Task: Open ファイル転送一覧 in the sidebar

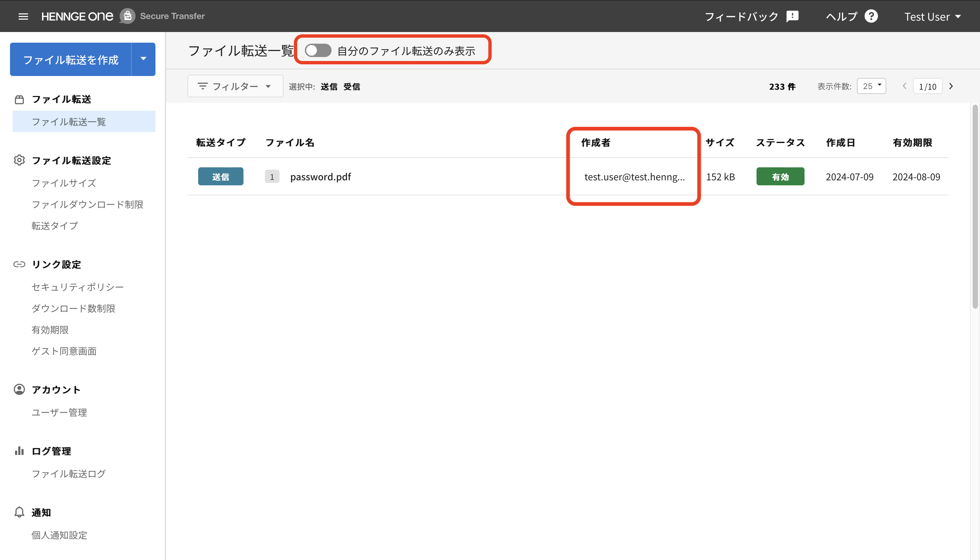Action: click(84, 122)
